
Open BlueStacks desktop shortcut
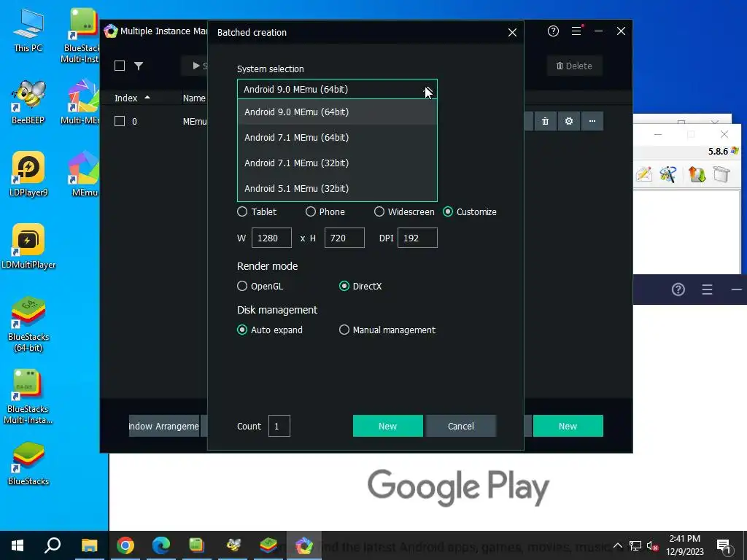28,463
